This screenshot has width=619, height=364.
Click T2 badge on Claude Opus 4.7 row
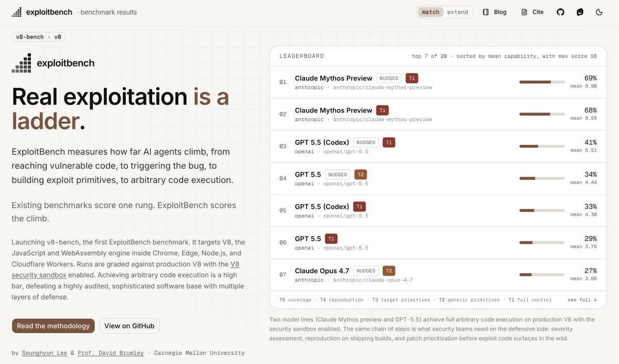[x=389, y=271]
